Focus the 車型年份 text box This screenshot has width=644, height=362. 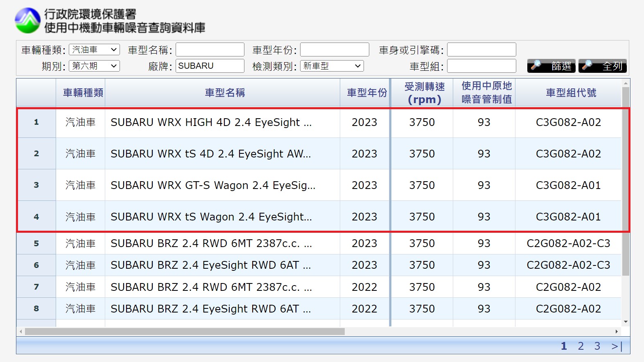pos(334,49)
